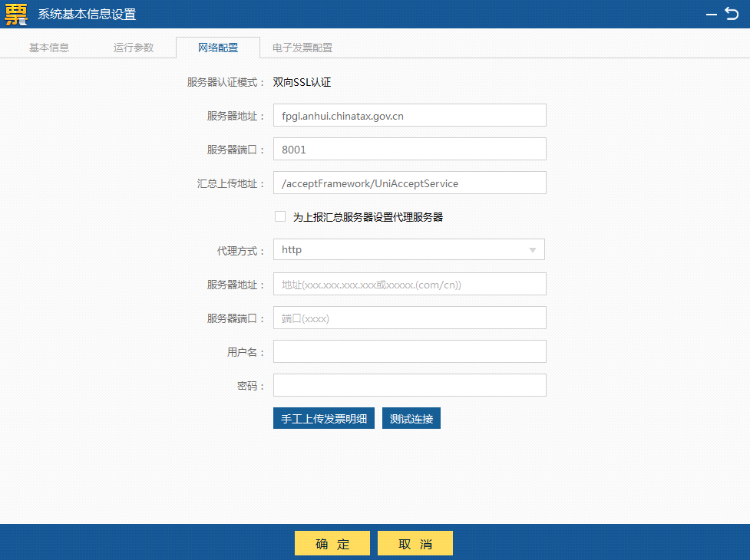Click the proxy 服务器地址 placeholder field
The image size is (750, 560).
(410, 284)
